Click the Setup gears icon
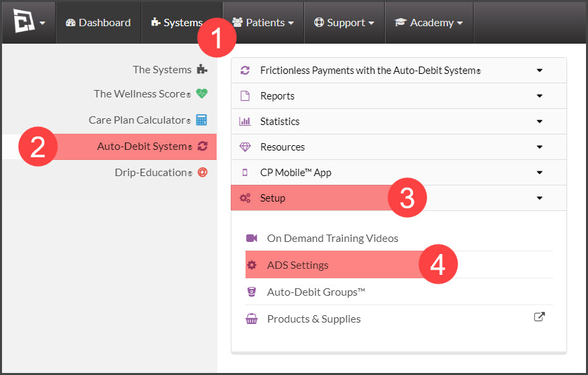This screenshot has width=588, height=375. pyautogui.click(x=245, y=198)
